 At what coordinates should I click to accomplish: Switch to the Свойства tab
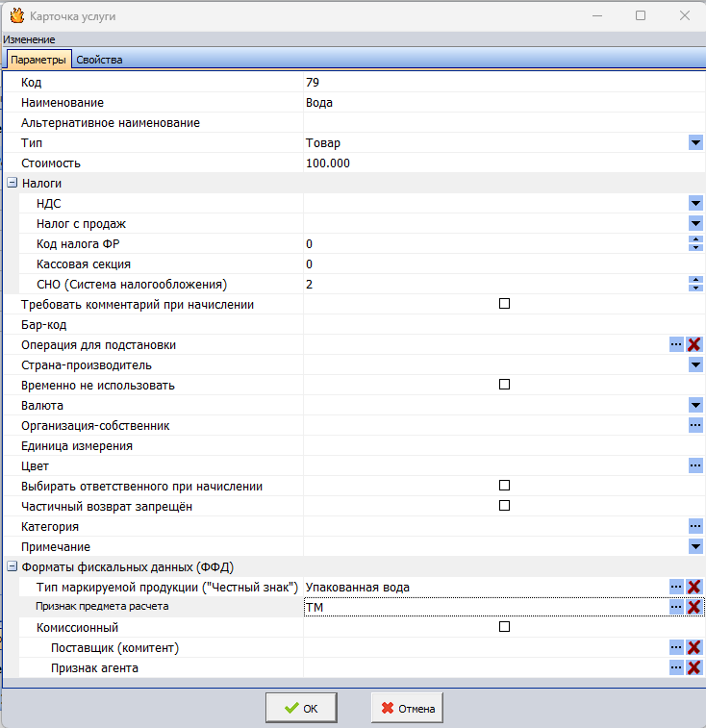click(99, 60)
